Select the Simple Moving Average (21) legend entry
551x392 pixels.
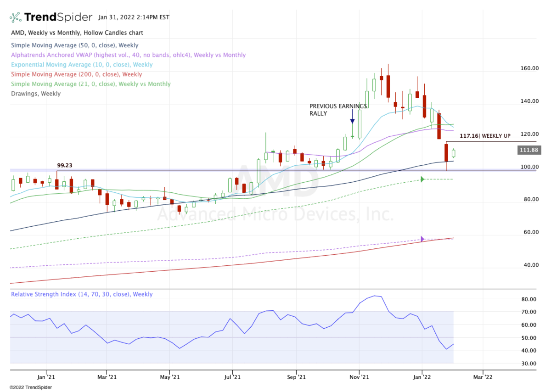91,84
